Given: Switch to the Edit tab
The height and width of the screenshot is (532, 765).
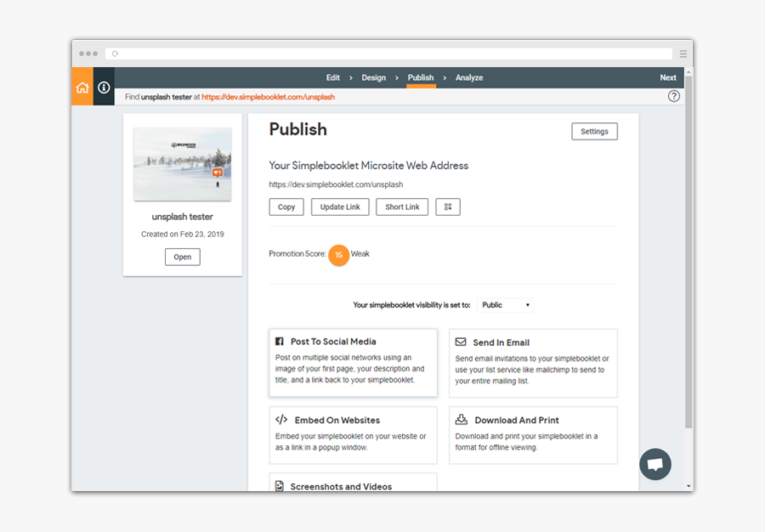Looking at the screenshot, I should tap(333, 77).
